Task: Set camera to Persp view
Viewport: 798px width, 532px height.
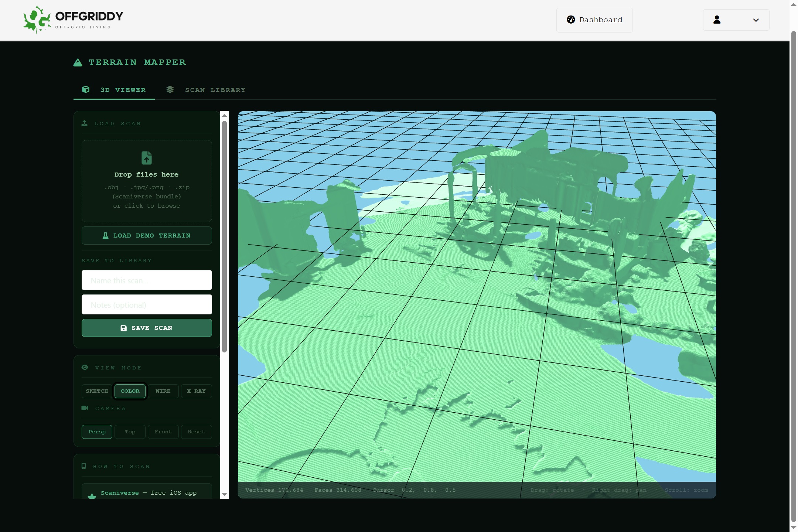Action: coord(97,432)
